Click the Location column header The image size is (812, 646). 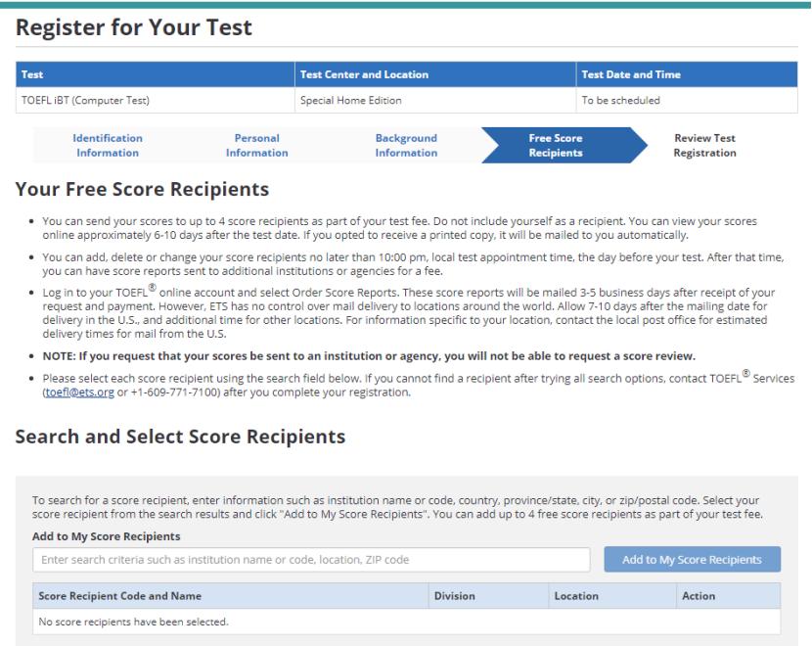pyautogui.click(x=612, y=596)
